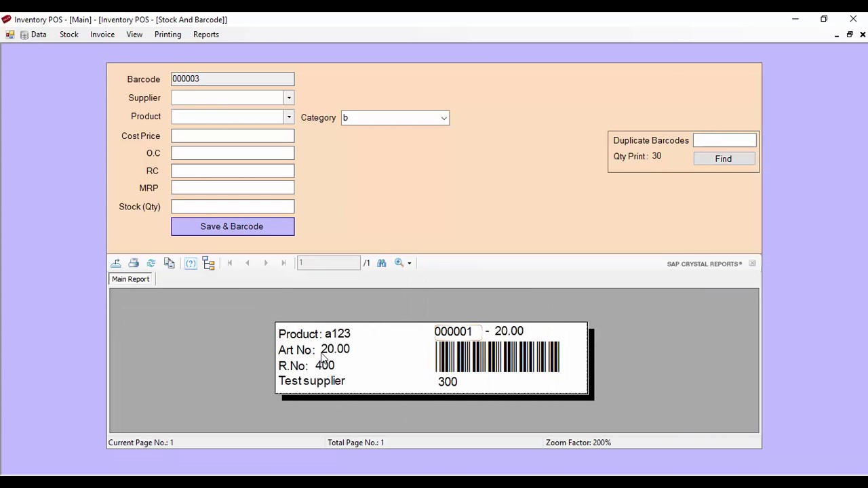Click the Stock (Qty) input field
868x488 pixels.
pos(233,207)
